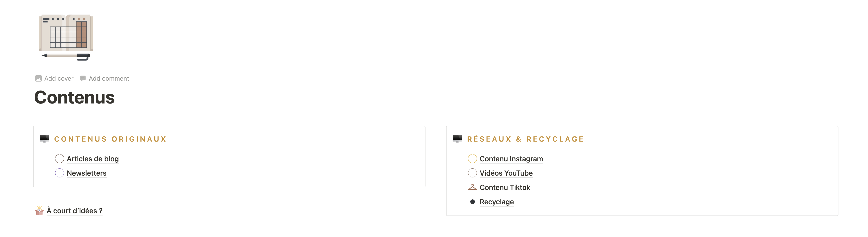This screenshot has height=237, width=868.
Task: Click the circle icon beside Vidéos YouTube
Action: coord(473,173)
